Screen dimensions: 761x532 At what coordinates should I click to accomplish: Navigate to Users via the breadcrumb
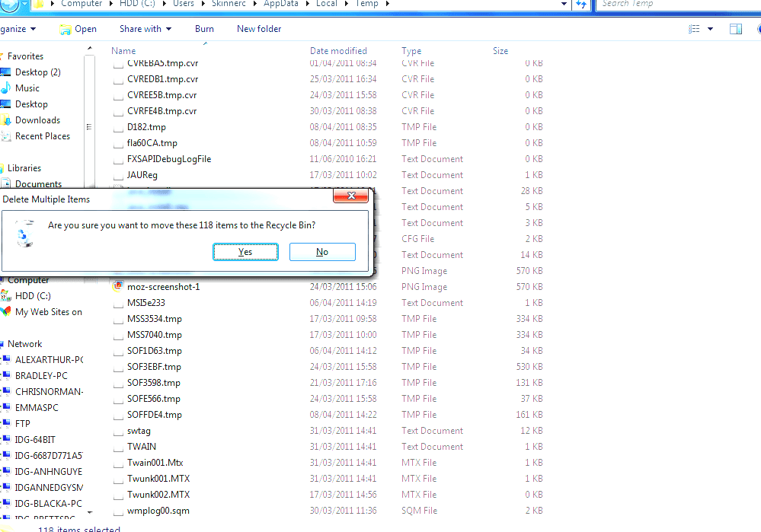(x=185, y=5)
